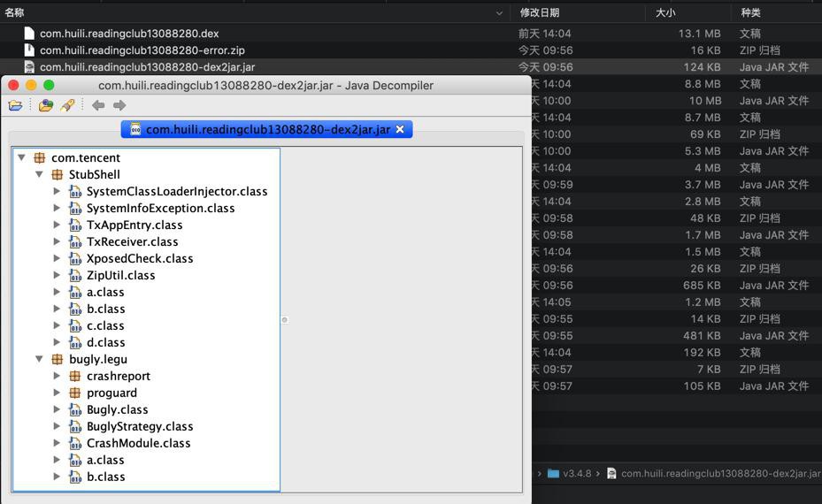Screen dimensions: 822x504
Task: Expand SystemInfoException.class node
Action: click(x=57, y=208)
